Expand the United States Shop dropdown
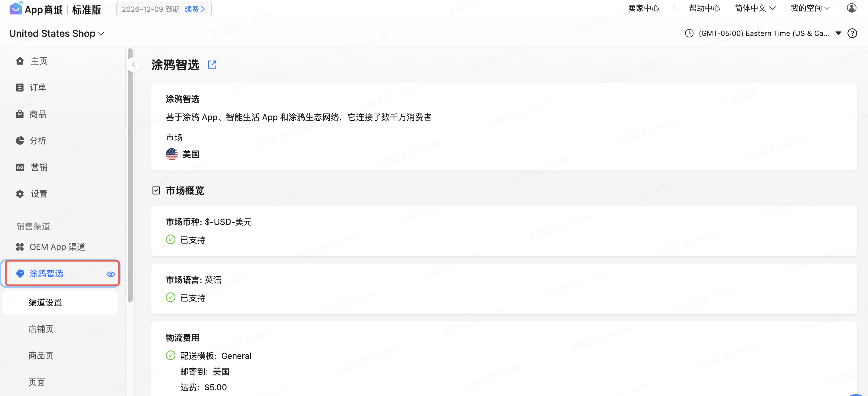The image size is (868, 396). pos(57,34)
